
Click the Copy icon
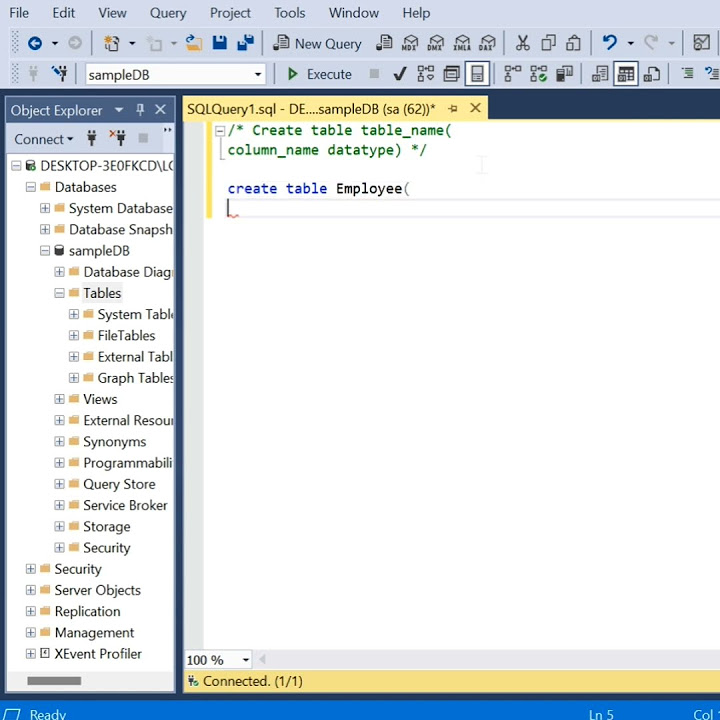pyautogui.click(x=548, y=43)
